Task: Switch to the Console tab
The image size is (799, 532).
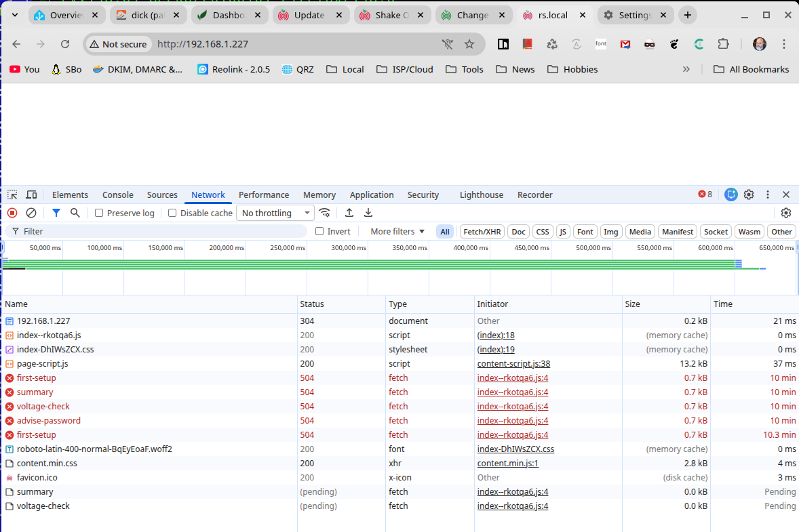Action: click(118, 195)
